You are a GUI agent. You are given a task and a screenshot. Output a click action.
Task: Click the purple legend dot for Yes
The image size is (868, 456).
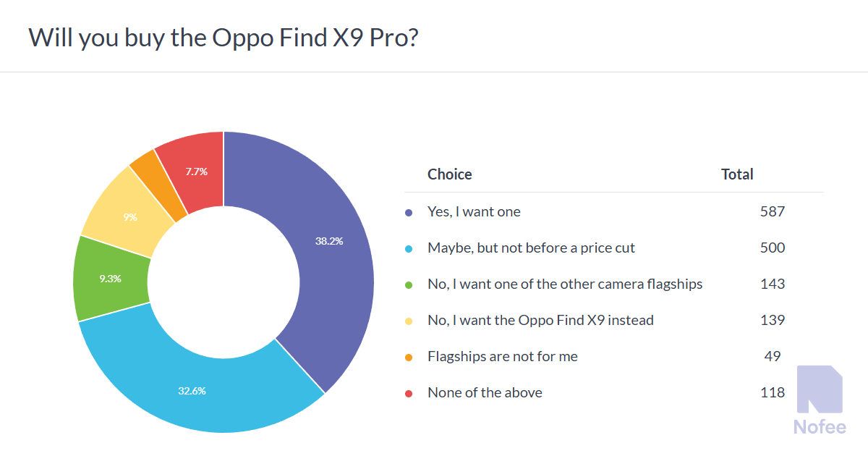point(409,213)
